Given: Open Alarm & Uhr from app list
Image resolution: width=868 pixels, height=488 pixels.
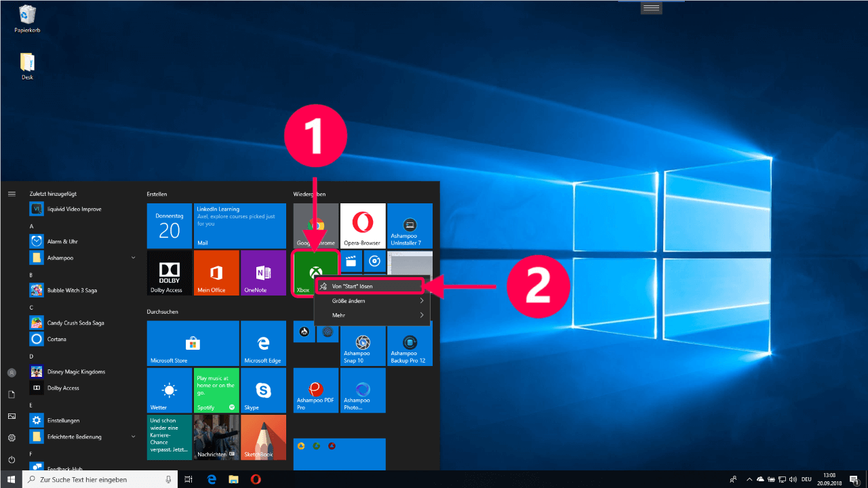Looking at the screenshot, I should click(x=83, y=241).
